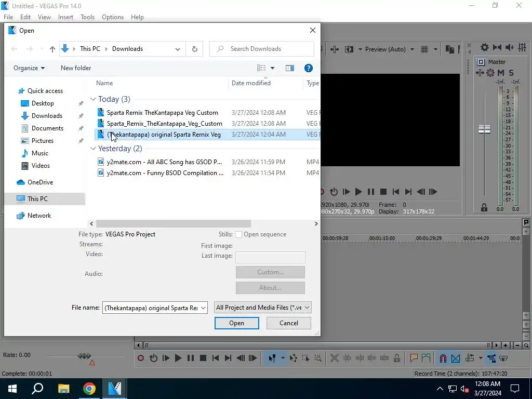This screenshot has width=532, height=399.
Task: Click the Search Downloads field
Action: pyautogui.click(x=262, y=49)
